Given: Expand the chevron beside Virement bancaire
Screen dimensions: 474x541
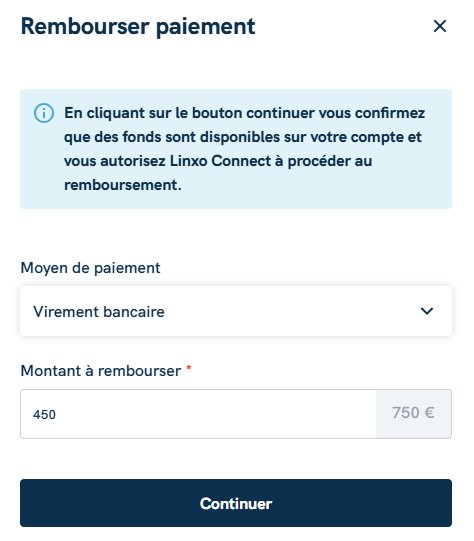Looking at the screenshot, I should click(427, 311).
